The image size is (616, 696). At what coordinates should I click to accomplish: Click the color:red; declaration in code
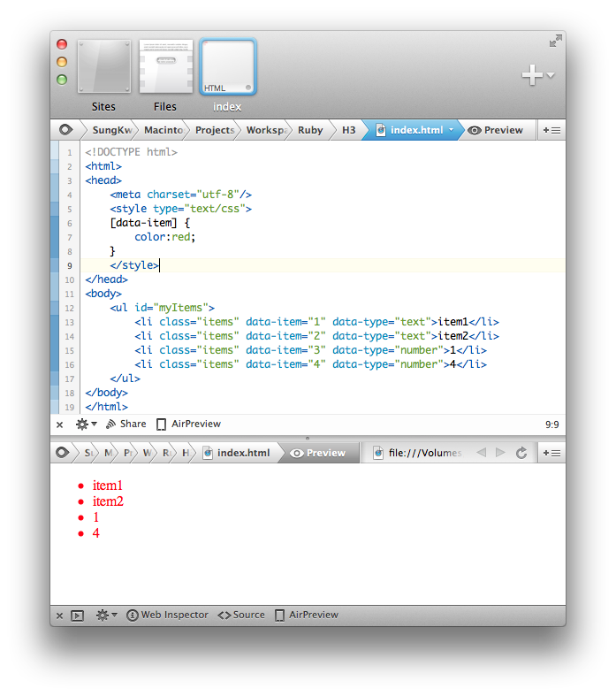coord(165,237)
